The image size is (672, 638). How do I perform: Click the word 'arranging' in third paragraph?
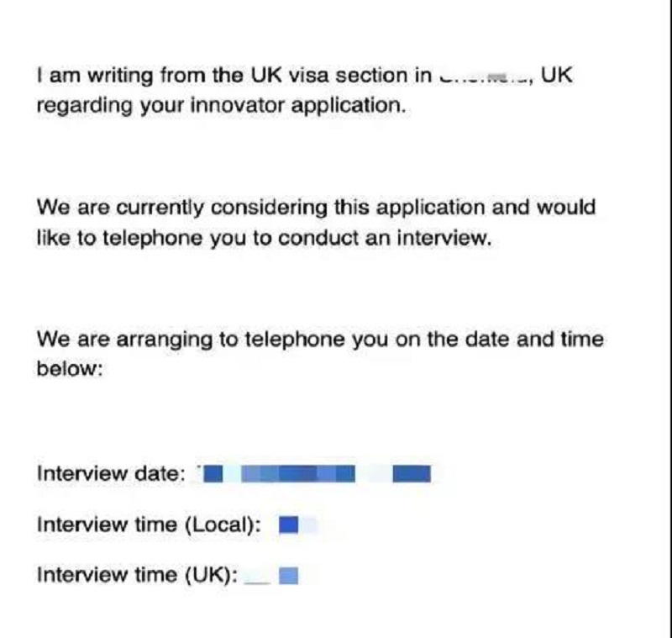164,340
